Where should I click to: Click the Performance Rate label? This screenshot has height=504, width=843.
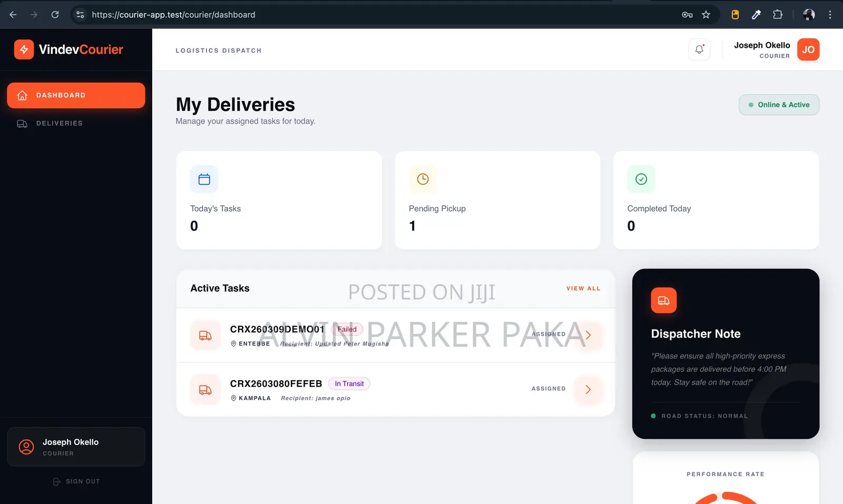pyautogui.click(x=726, y=474)
